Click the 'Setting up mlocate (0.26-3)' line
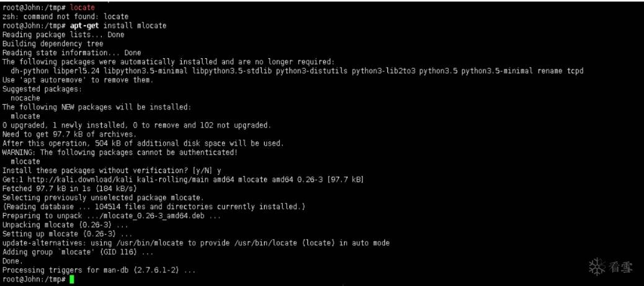Screen dimensions: 644x286 pos(67,234)
